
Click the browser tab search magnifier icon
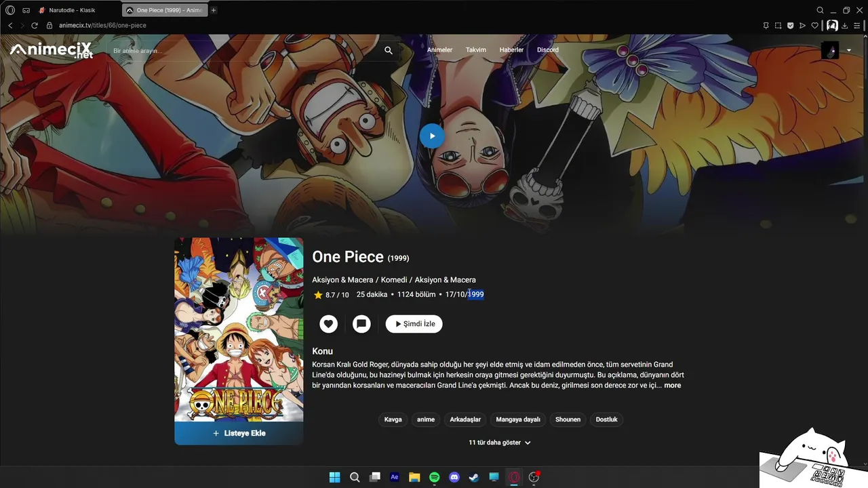coord(820,10)
